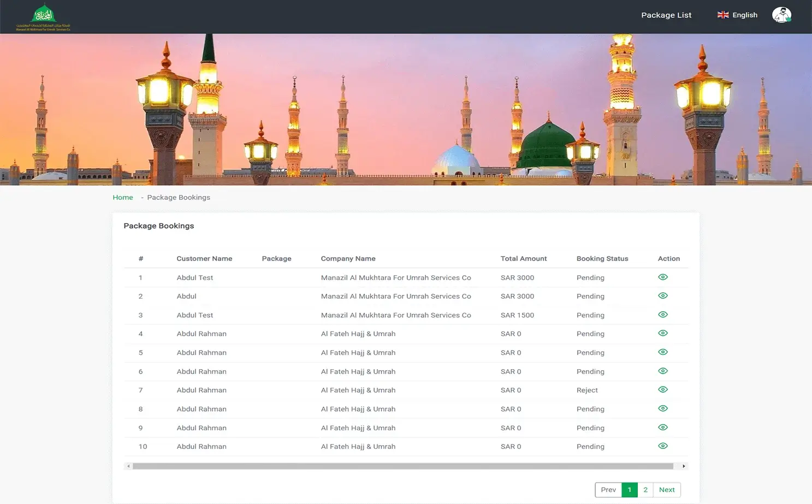Show details for booking #8

pyautogui.click(x=662, y=408)
